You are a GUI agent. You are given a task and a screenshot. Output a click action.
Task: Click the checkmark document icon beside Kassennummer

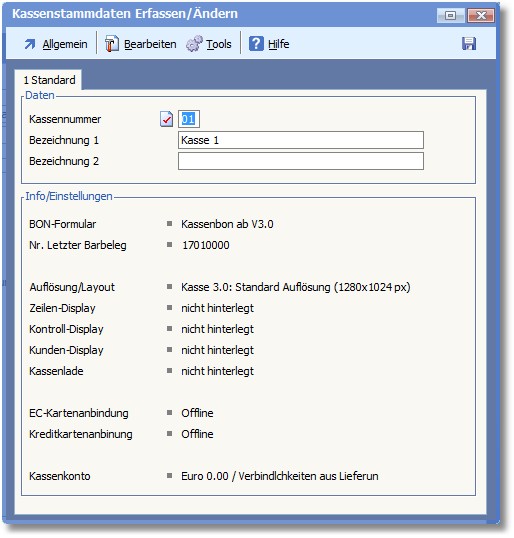[166, 119]
